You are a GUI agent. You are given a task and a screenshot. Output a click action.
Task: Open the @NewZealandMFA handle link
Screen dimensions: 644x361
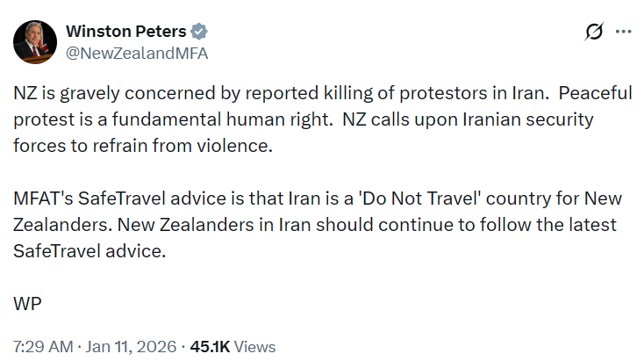[137, 52]
